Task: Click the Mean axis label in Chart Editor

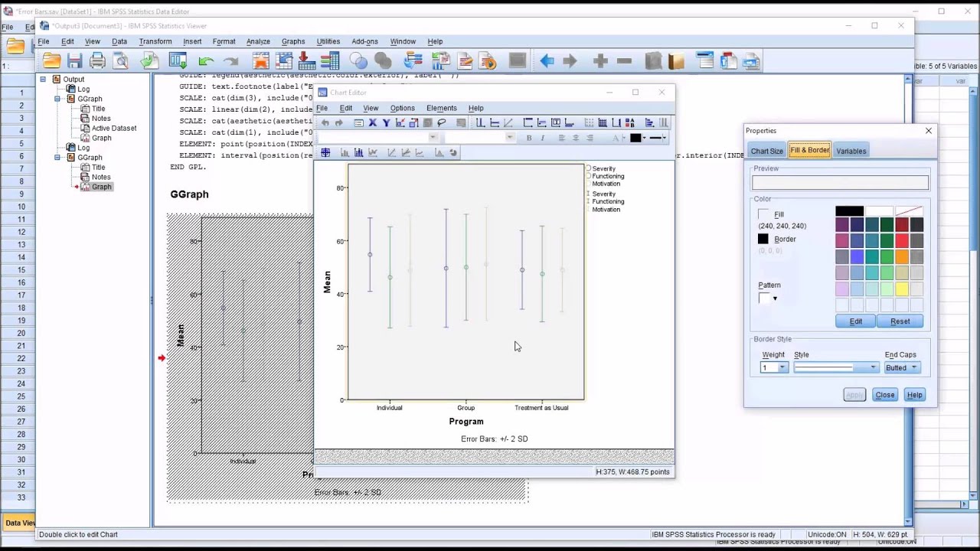Action: (327, 282)
